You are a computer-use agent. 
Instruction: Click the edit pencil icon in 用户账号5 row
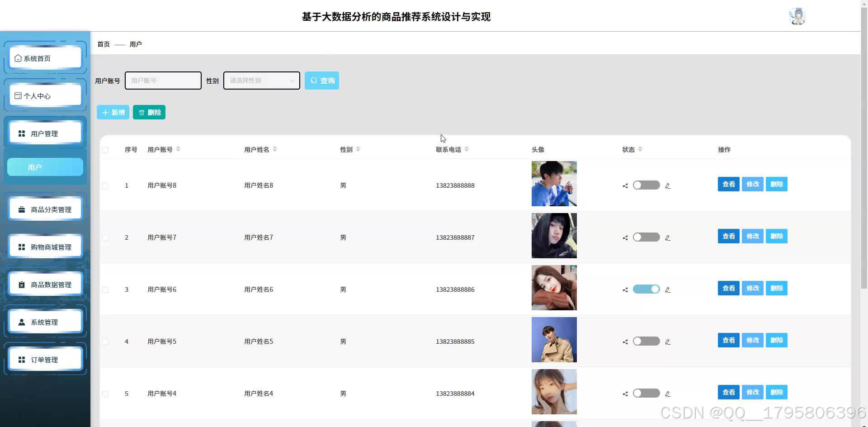point(668,342)
